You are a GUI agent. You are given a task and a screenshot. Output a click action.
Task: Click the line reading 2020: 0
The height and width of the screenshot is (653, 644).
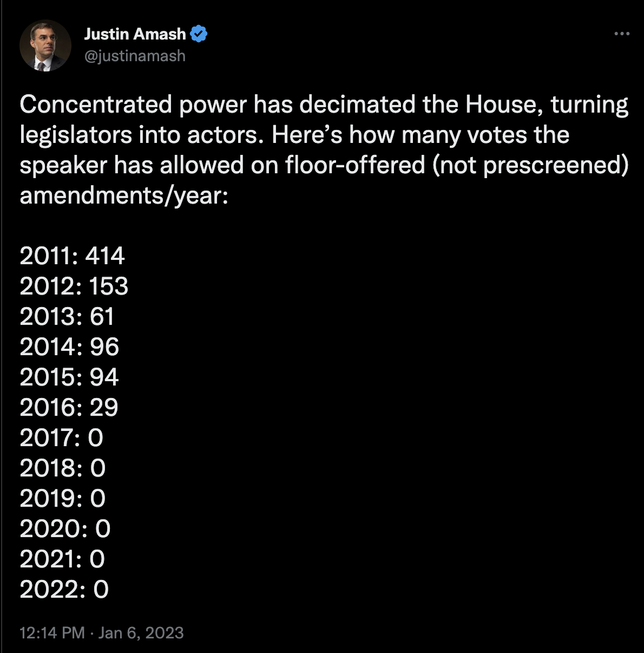click(65, 528)
